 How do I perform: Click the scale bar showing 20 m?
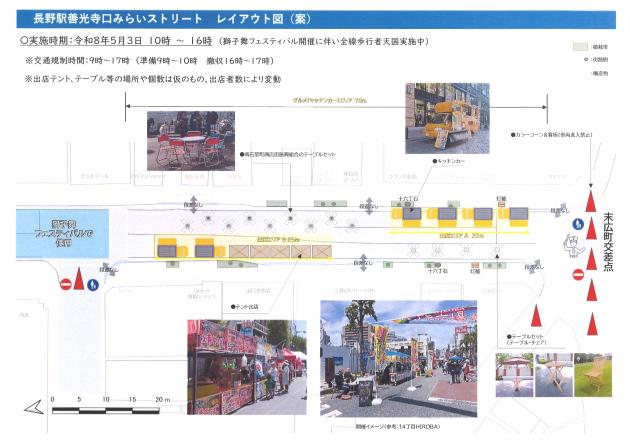118,405
